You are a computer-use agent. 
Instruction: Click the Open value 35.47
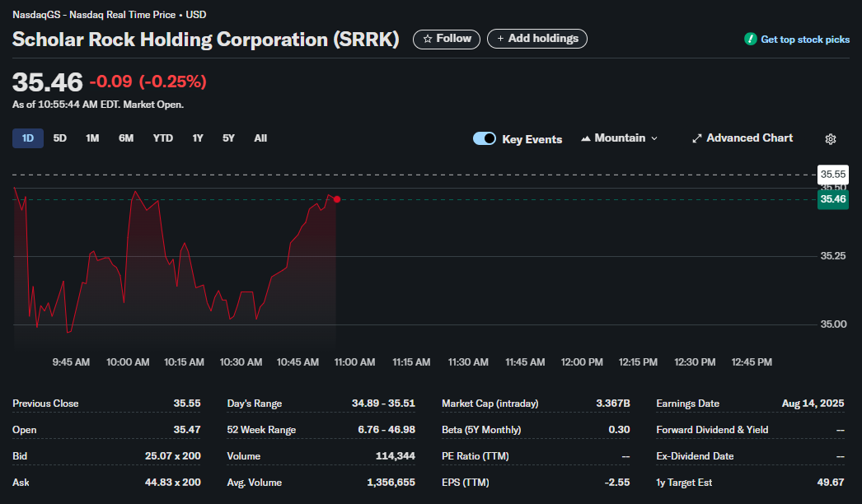point(187,430)
